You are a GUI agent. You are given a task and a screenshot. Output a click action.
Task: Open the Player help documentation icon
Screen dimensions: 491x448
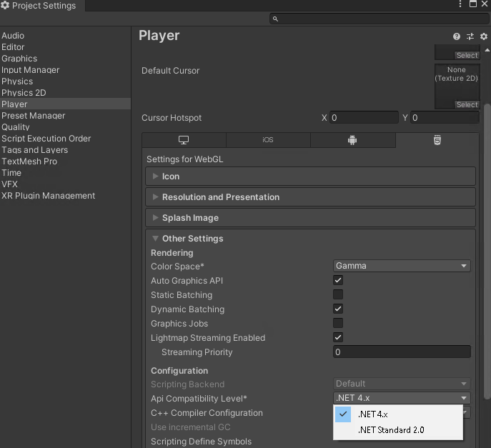coord(456,36)
